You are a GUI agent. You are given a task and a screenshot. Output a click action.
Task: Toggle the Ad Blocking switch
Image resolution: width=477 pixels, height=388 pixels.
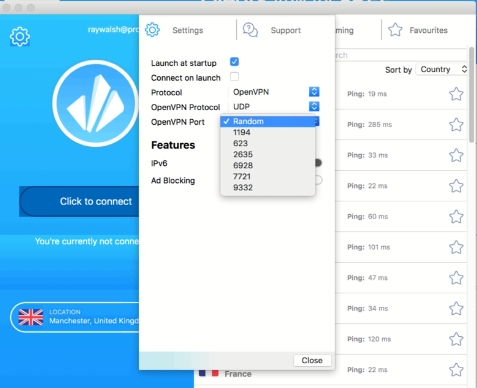318,180
